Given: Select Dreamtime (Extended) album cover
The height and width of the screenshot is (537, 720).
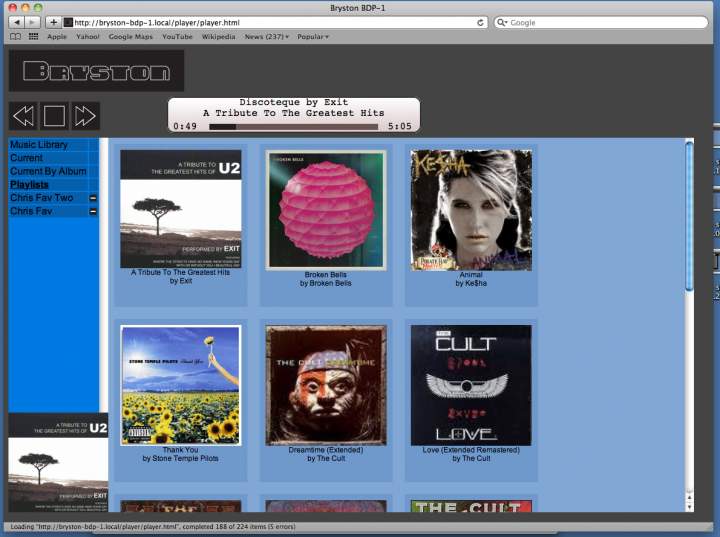Looking at the screenshot, I should 326,385.
